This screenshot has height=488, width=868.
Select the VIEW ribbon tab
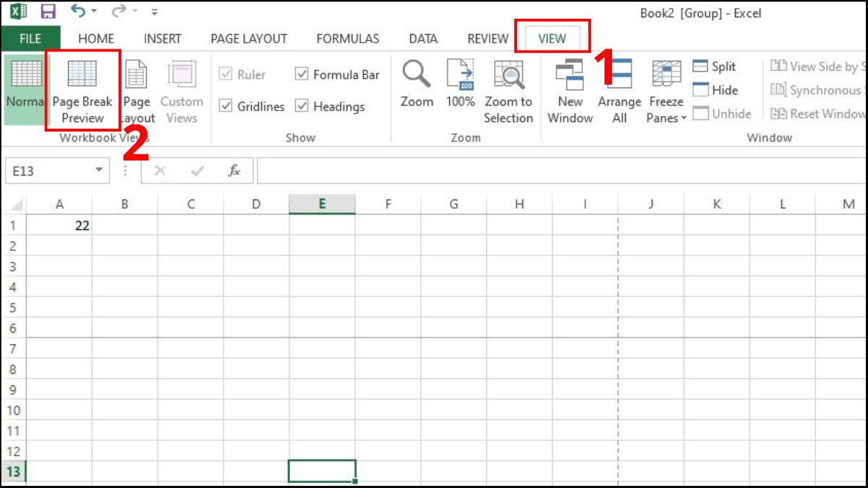click(x=552, y=38)
